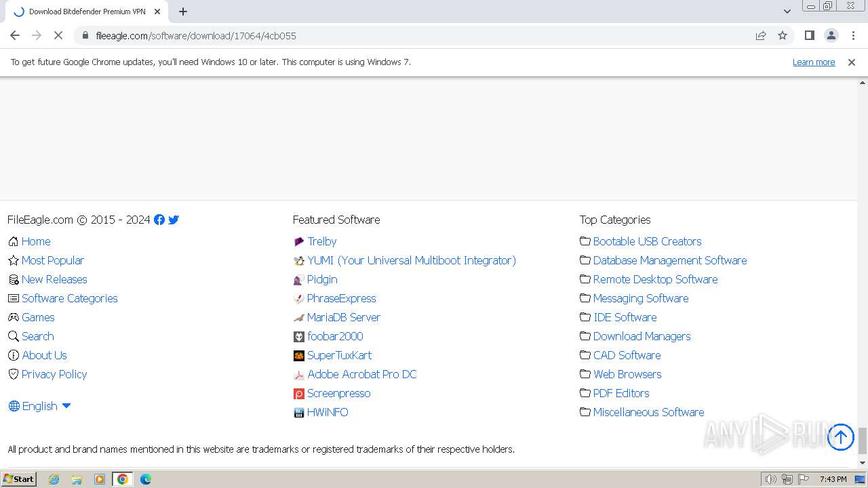Image resolution: width=868 pixels, height=488 pixels.
Task: Click the Pidgin app icon
Action: [x=298, y=279]
